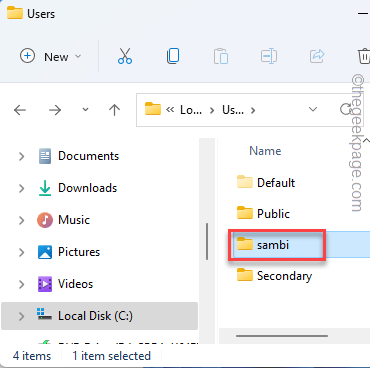Expand the Videos tree node
The width and height of the screenshot is (370, 368).
22,284
